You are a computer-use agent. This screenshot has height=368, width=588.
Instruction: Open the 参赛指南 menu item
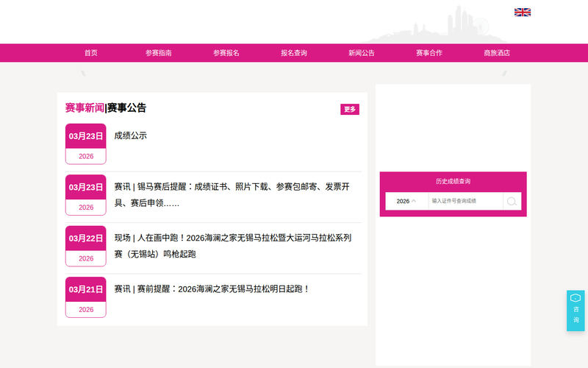(x=159, y=53)
